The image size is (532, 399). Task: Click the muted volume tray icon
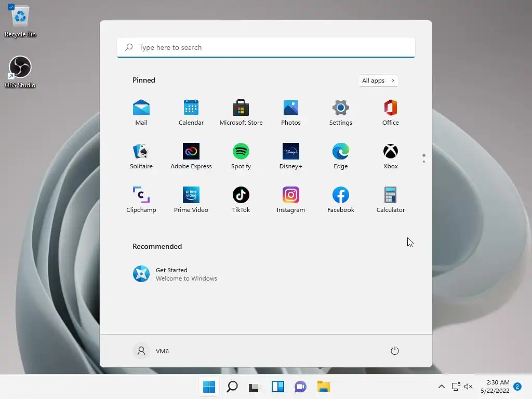tap(468, 387)
